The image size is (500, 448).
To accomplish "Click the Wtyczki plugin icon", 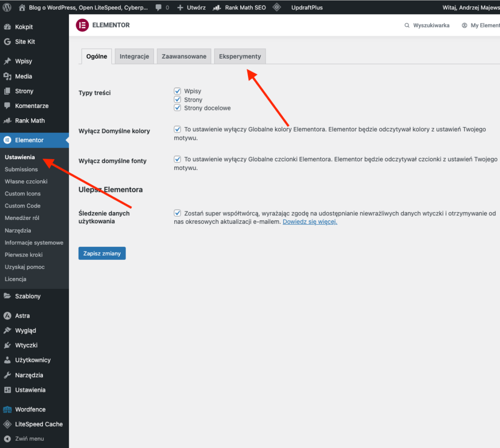I will (7, 345).
